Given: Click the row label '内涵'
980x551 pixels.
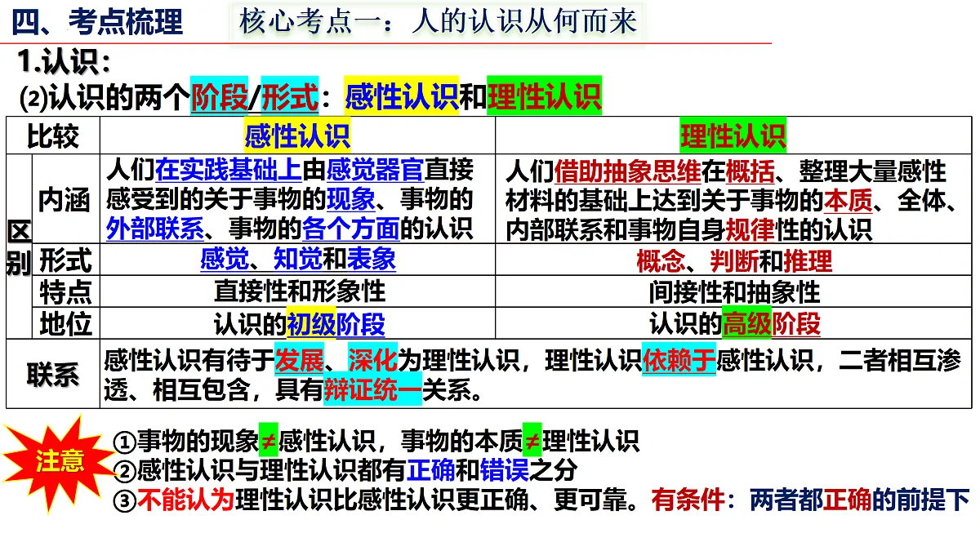Looking at the screenshot, I should pyautogui.click(x=65, y=200).
